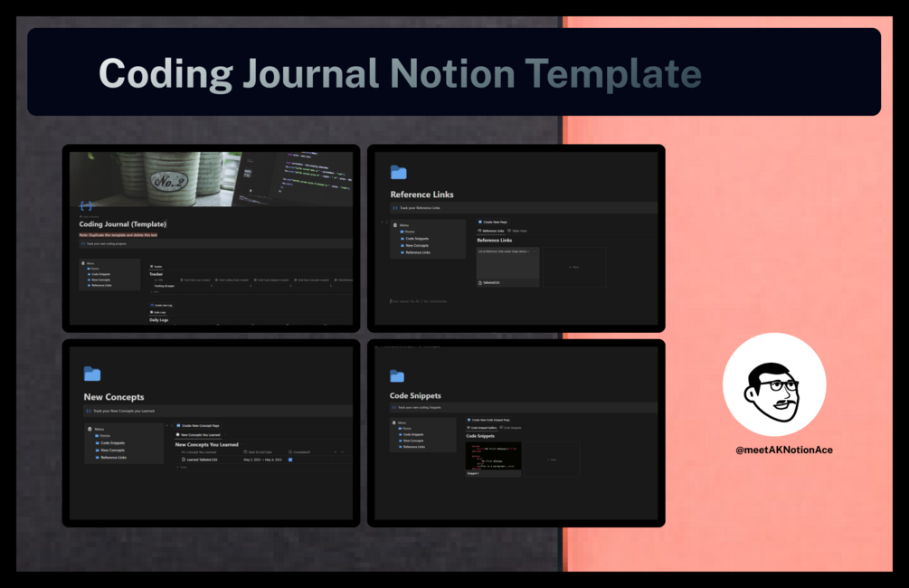Image resolution: width=909 pixels, height=588 pixels.
Task: Select the Table View tab on Reference Links
Action: click(x=517, y=231)
